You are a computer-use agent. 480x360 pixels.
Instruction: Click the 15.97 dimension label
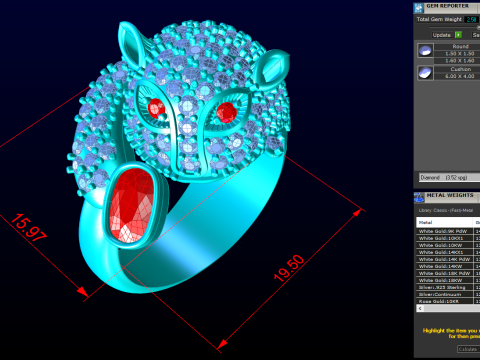coord(29,227)
